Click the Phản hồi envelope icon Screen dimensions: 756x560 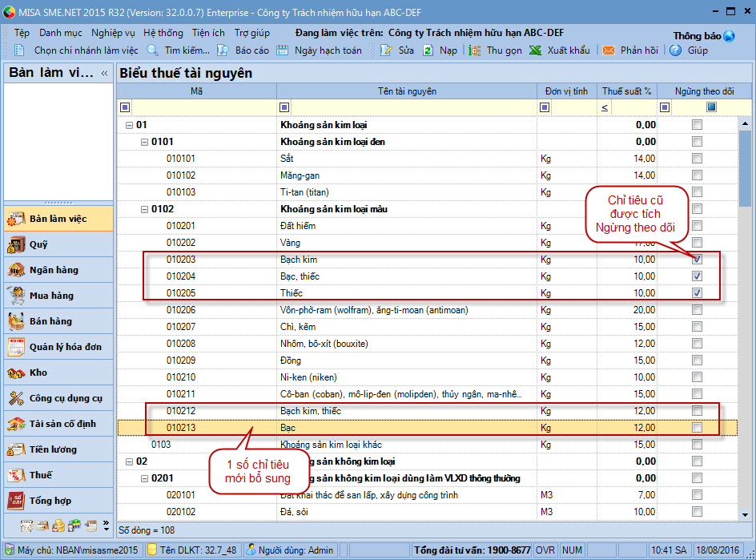coord(609,50)
